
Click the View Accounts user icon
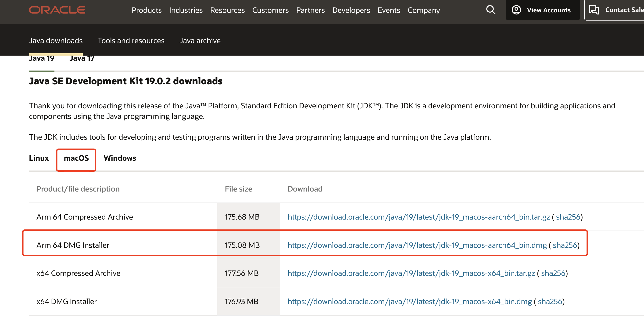[516, 10]
